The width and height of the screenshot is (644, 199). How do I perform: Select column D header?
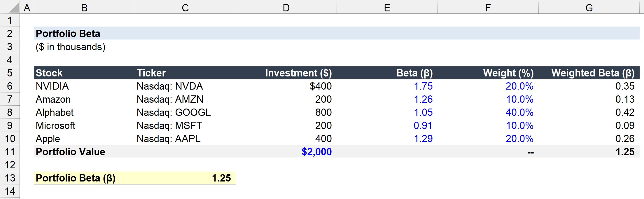tap(286, 8)
